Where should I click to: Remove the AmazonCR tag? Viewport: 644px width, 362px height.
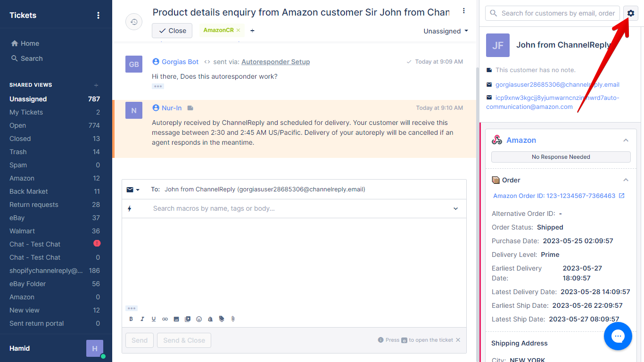point(238,30)
